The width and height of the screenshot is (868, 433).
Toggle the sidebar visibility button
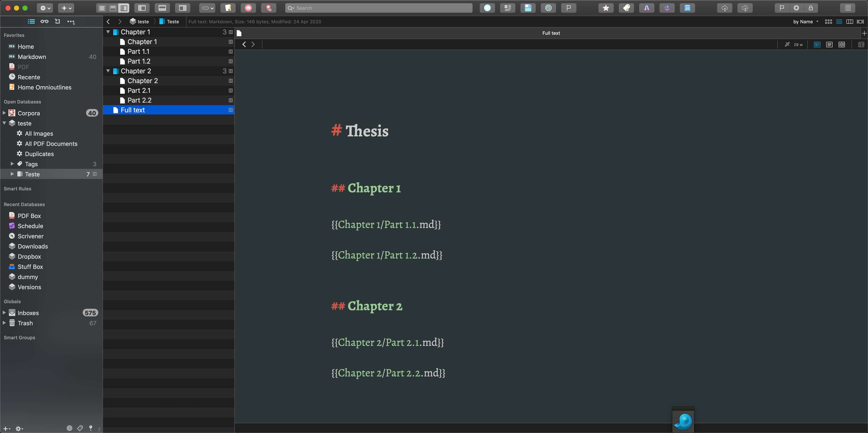click(142, 8)
